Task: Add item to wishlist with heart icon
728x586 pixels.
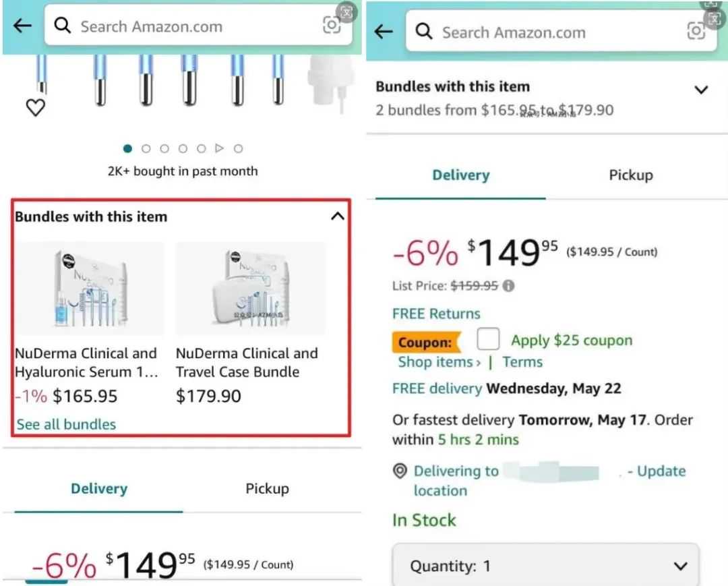Action: point(35,108)
